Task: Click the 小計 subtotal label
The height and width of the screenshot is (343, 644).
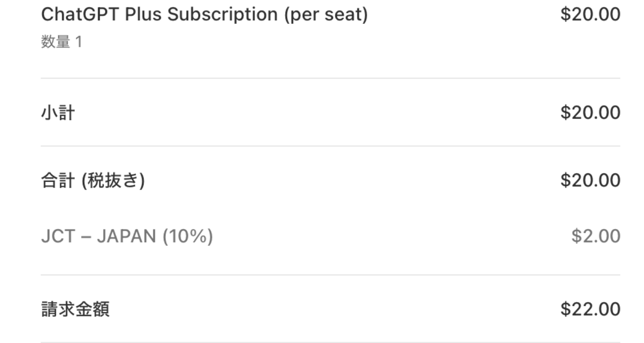Action: [58, 113]
